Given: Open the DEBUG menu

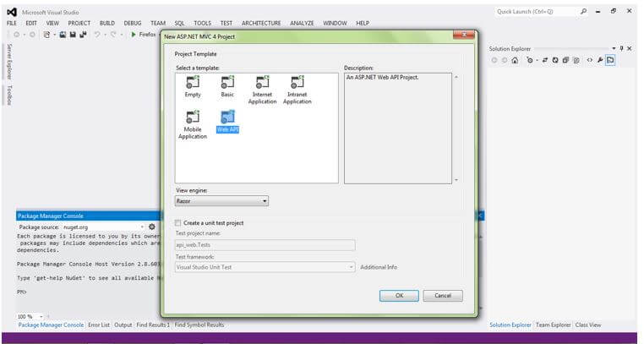Looking at the screenshot, I should coord(133,24).
